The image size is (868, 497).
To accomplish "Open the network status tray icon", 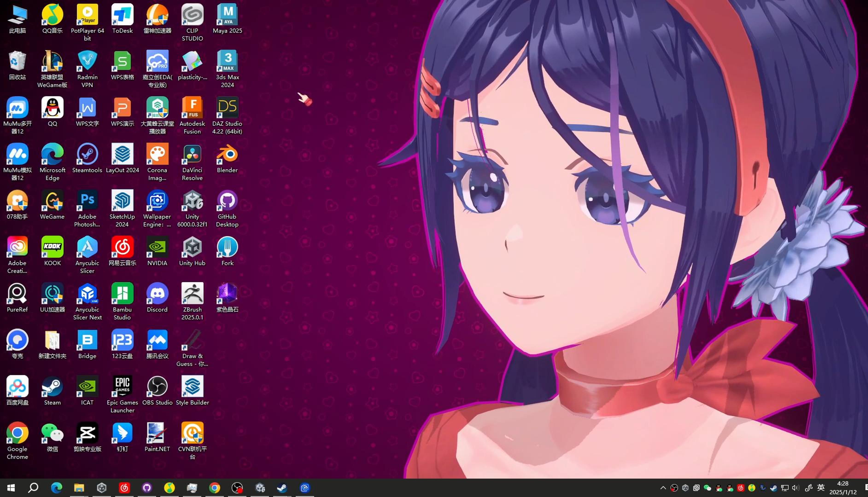I will click(785, 488).
